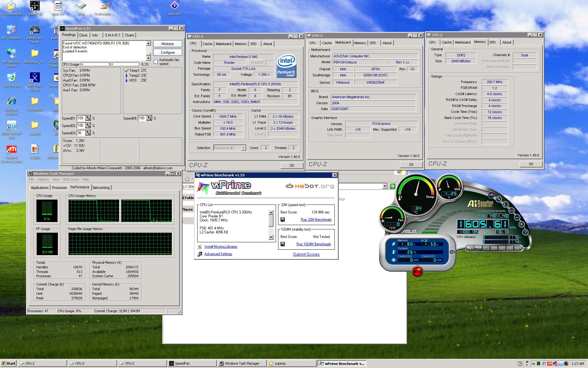Click the Speed01 stepper arrows in SpeedFan

pyautogui.click(x=88, y=118)
